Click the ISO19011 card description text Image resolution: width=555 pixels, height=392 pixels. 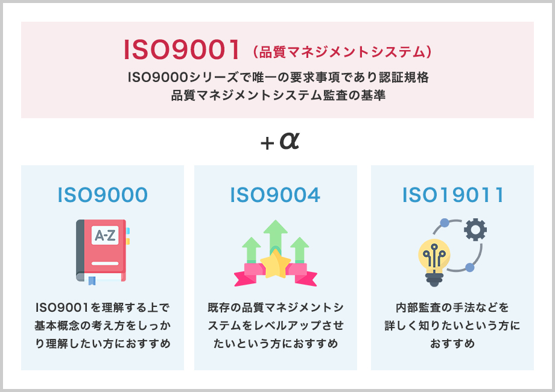pos(452,326)
